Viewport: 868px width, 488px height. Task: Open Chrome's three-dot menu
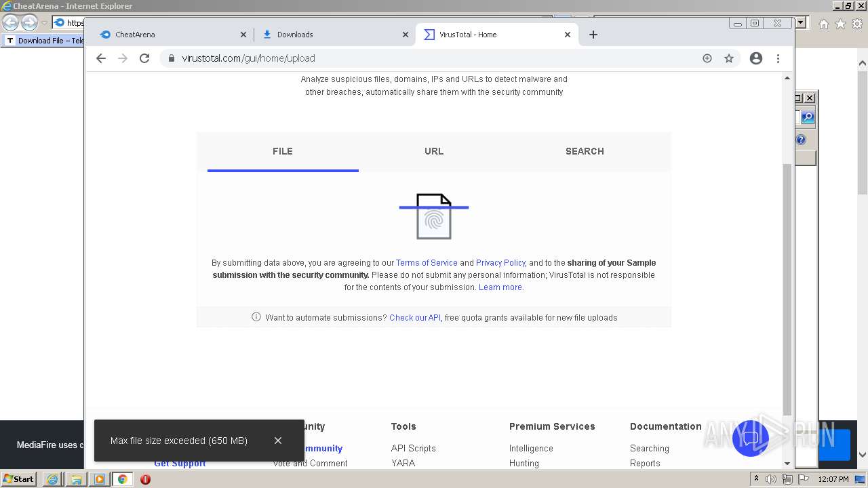778,58
